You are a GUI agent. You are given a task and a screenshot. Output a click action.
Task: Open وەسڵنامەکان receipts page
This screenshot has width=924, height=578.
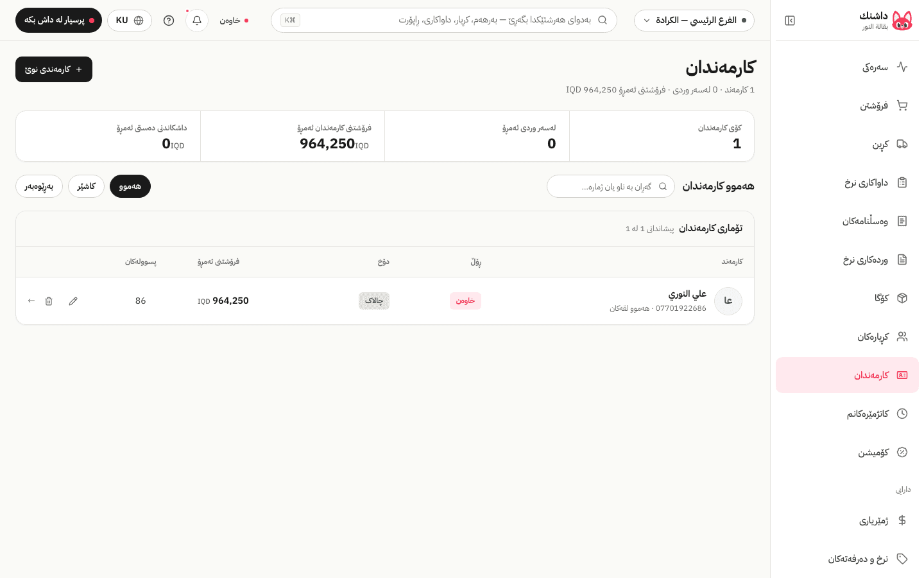[847, 221]
